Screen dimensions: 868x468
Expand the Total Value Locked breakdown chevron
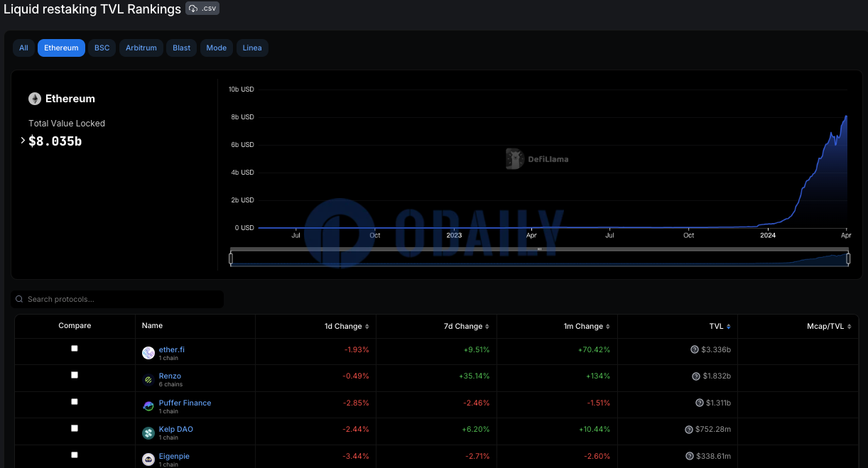(x=23, y=140)
